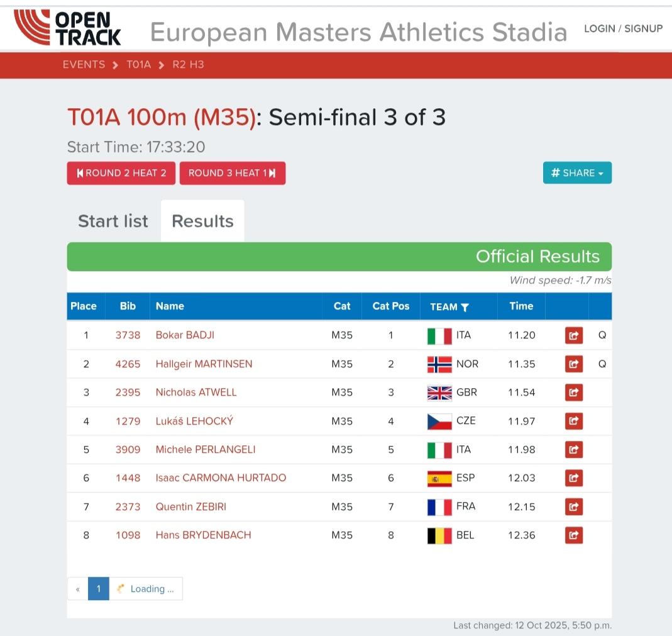The width and height of the screenshot is (672, 636).
Task: Navigate to Events breadcrumb
Action: 84,65
